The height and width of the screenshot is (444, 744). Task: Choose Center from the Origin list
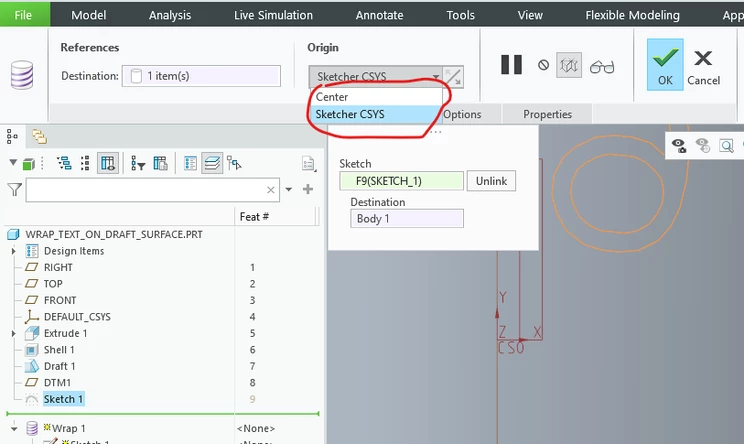pos(376,97)
